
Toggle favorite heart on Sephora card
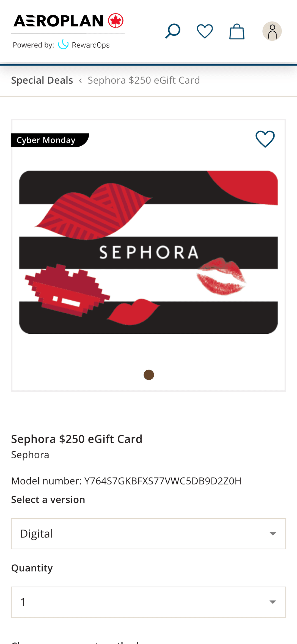[265, 139]
